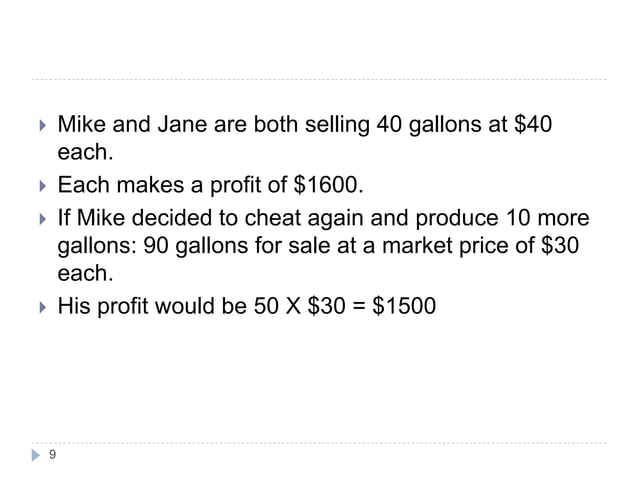Click the word "cheat" in third bullet
The image size is (638, 478).
(x=273, y=218)
